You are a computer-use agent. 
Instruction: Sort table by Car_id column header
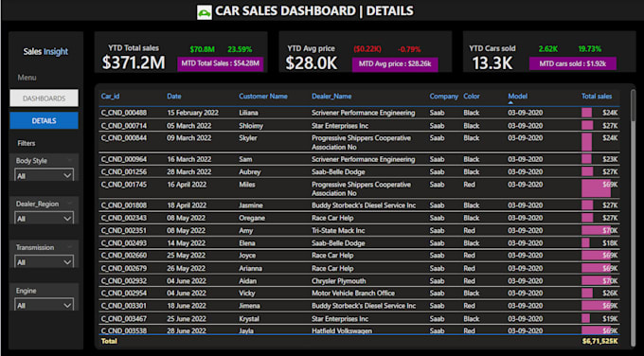(110, 96)
